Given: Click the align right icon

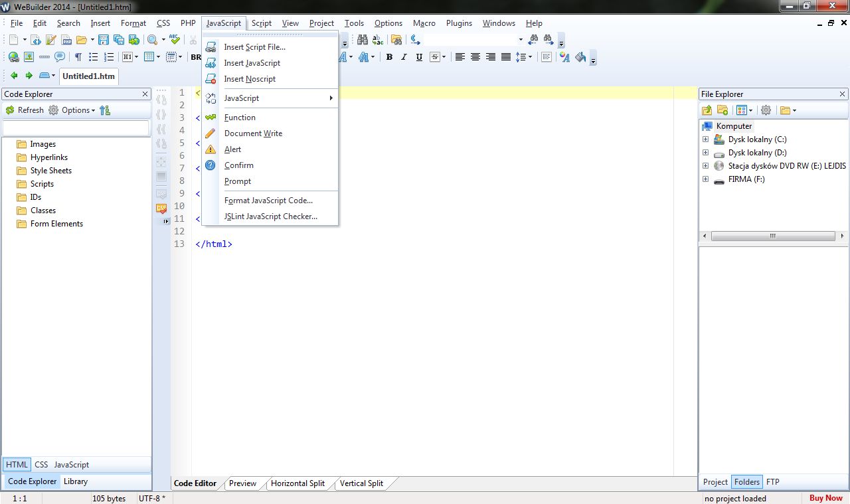Looking at the screenshot, I should point(491,57).
